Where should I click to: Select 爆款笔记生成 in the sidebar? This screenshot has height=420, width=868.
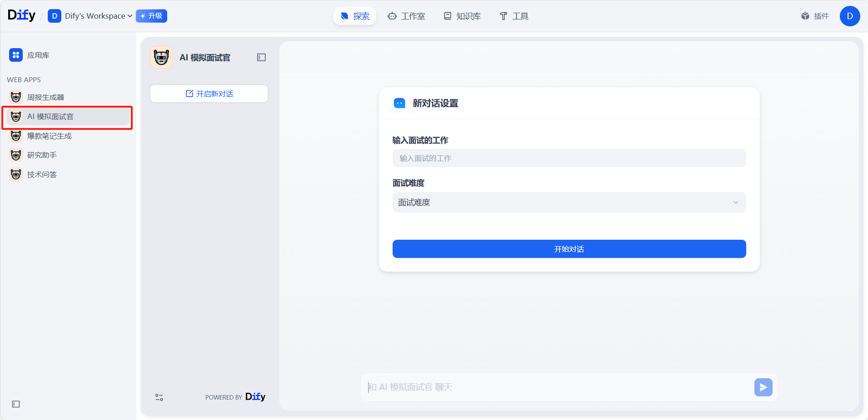pos(49,136)
